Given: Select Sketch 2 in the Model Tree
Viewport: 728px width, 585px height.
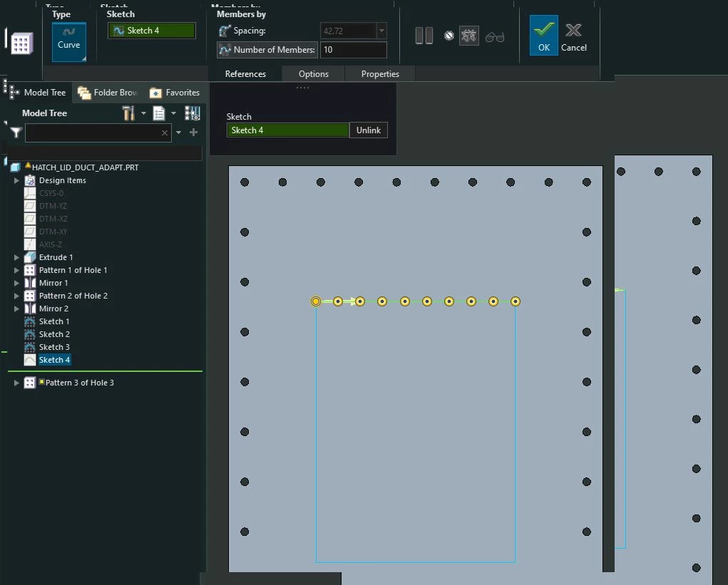Looking at the screenshot, I should click(x=54, y=334).
